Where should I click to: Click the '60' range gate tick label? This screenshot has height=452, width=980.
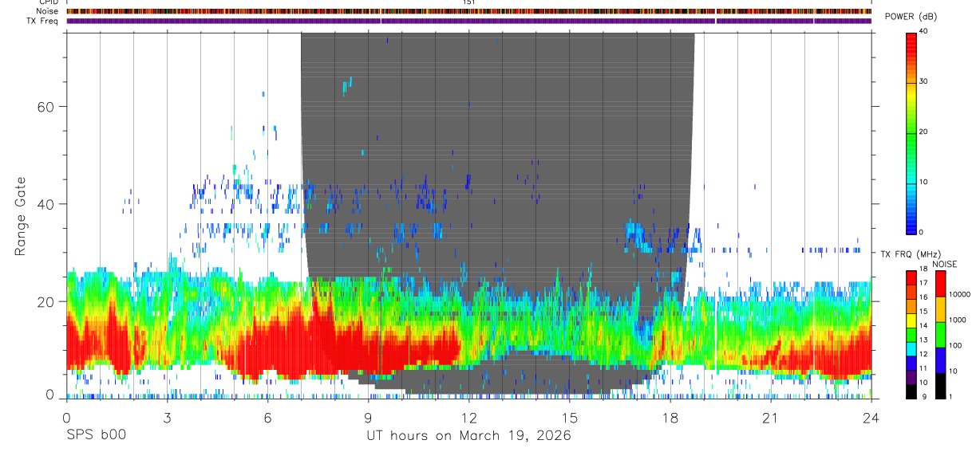click(45, 107)
